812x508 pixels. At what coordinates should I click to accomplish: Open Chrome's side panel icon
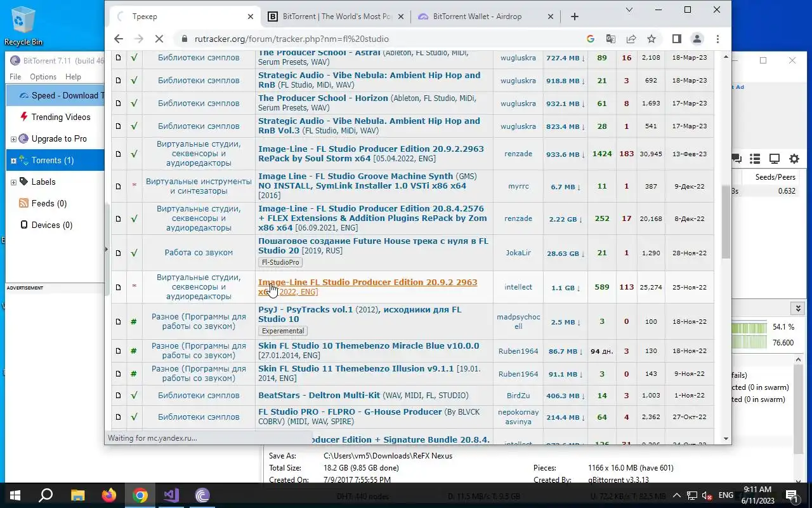click(x=677, y=39)
